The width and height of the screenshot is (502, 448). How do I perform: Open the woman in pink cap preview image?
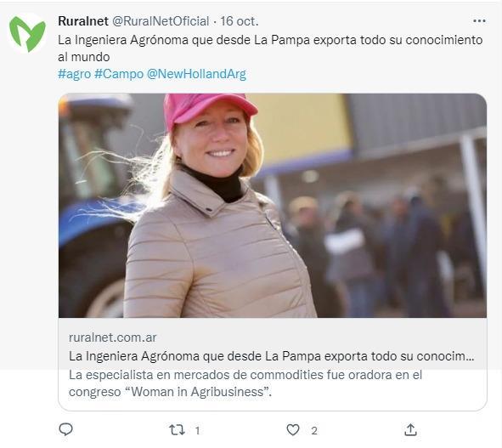(273, 206)
